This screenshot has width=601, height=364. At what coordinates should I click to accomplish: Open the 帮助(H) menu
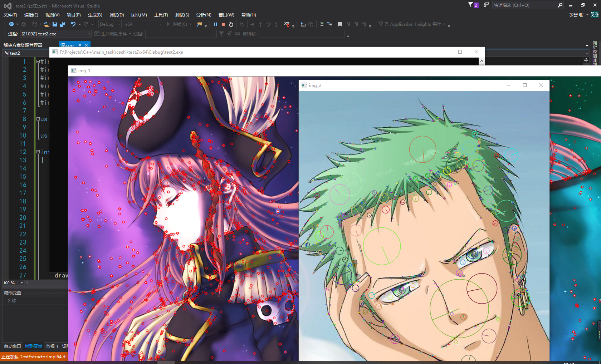(249, 15)
